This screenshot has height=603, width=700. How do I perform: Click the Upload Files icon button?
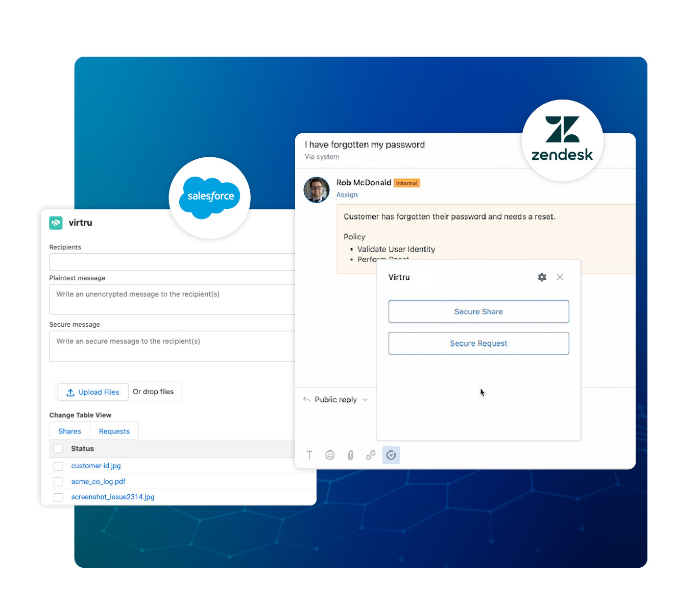click(70, 392)
